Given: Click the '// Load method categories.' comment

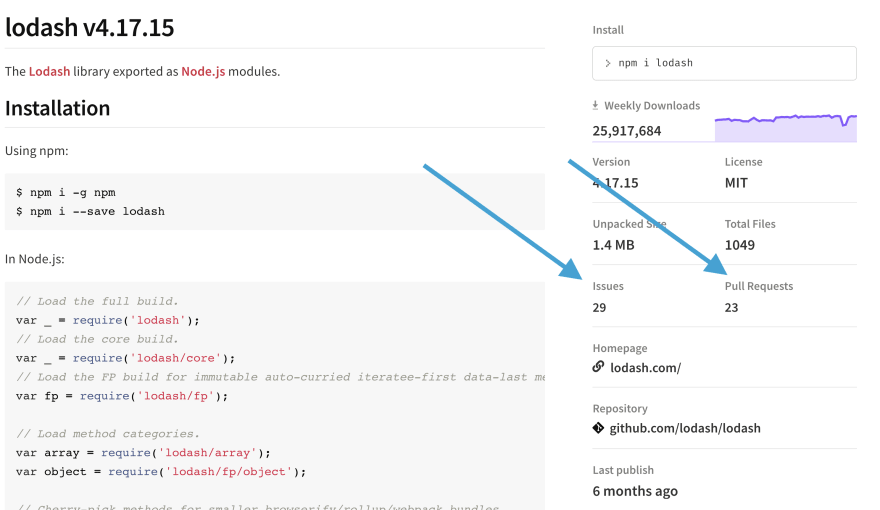Looking at the screenshot, I should 108,434.
